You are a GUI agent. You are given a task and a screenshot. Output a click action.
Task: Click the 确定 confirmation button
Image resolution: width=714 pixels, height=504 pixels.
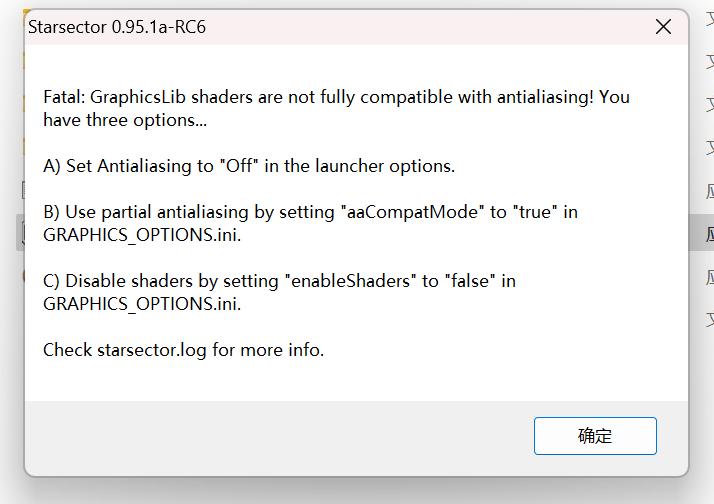595,436
